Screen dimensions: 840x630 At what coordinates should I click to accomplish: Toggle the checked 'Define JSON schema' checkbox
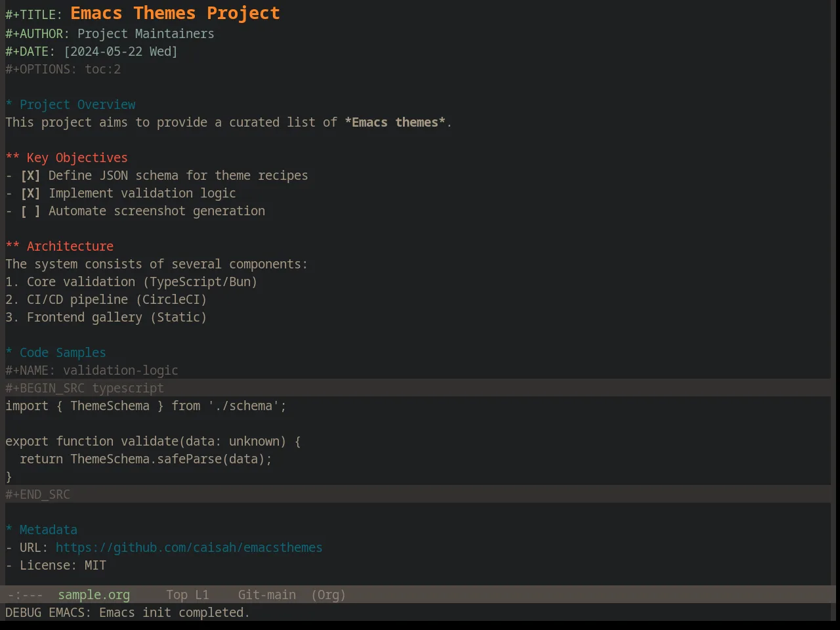(x=30, y=175)
